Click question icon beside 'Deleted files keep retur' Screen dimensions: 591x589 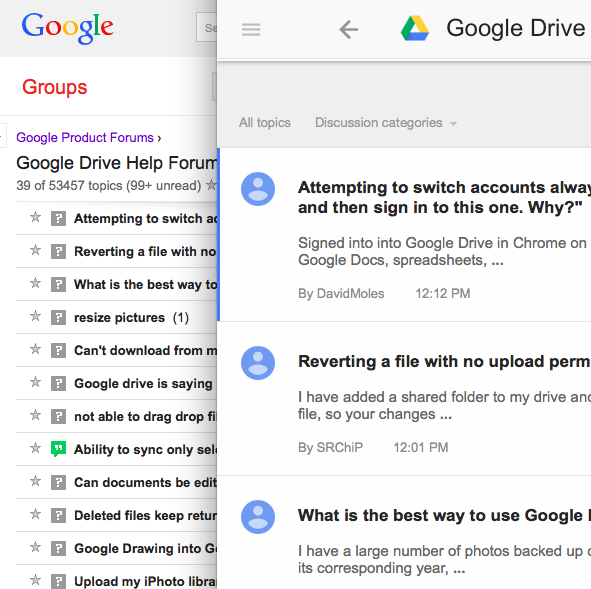pos(58,516)
